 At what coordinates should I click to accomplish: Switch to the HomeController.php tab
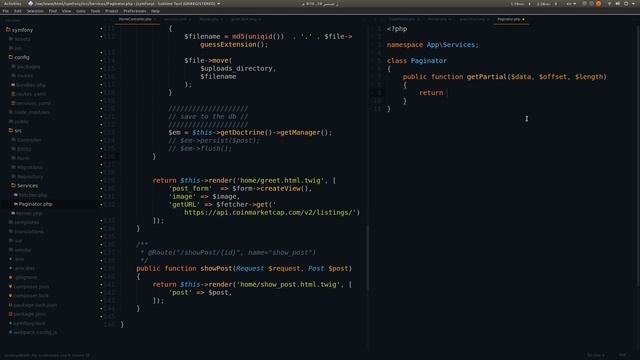tap(135, 19)
